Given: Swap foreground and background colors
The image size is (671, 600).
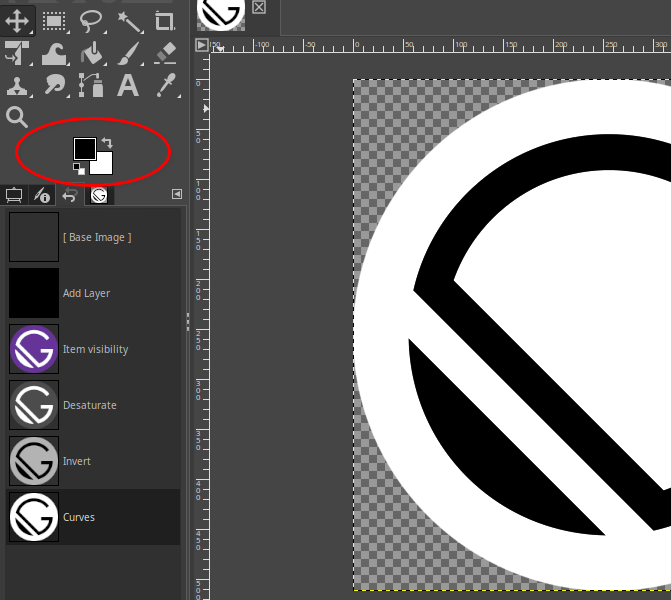Looking at the screenshot, I should tap(107, 144).
